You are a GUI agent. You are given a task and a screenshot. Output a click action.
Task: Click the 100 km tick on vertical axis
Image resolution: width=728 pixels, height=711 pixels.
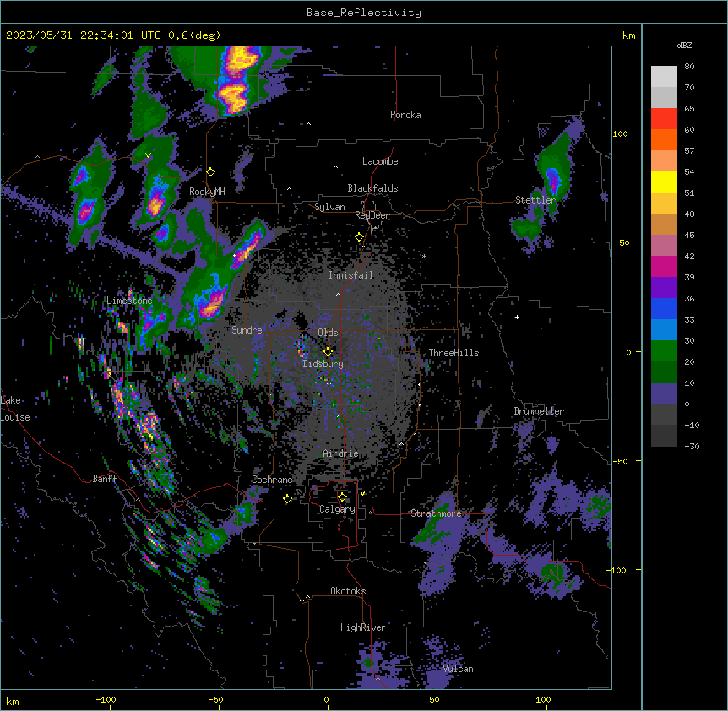click(620, 133)
